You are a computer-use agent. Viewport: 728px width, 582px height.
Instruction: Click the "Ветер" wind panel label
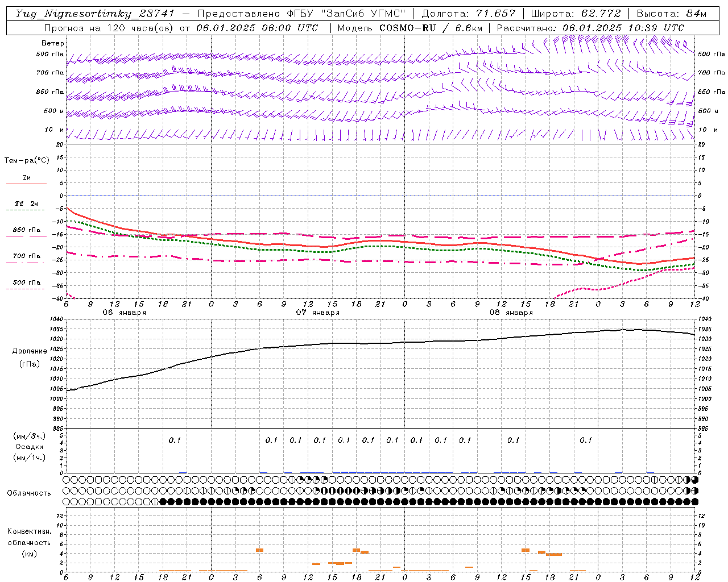point(53,43)
